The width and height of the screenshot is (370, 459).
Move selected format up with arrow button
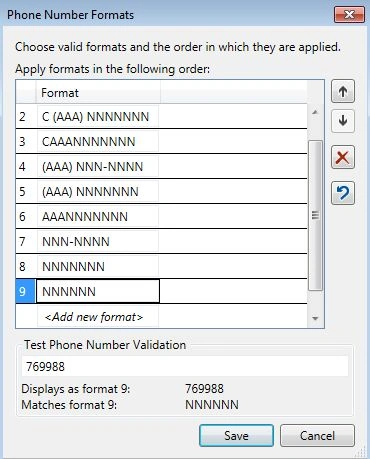coord(343,91)
